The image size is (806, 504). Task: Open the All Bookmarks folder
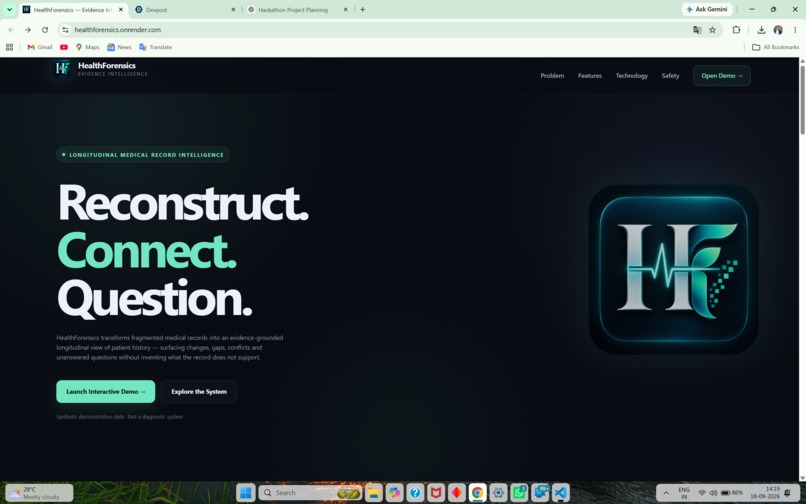click(775, 47)
